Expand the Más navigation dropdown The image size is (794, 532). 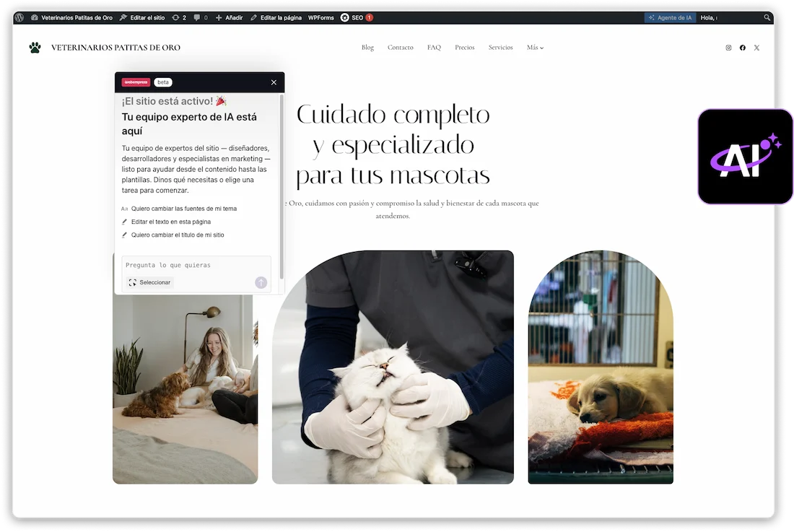point(535,47)
